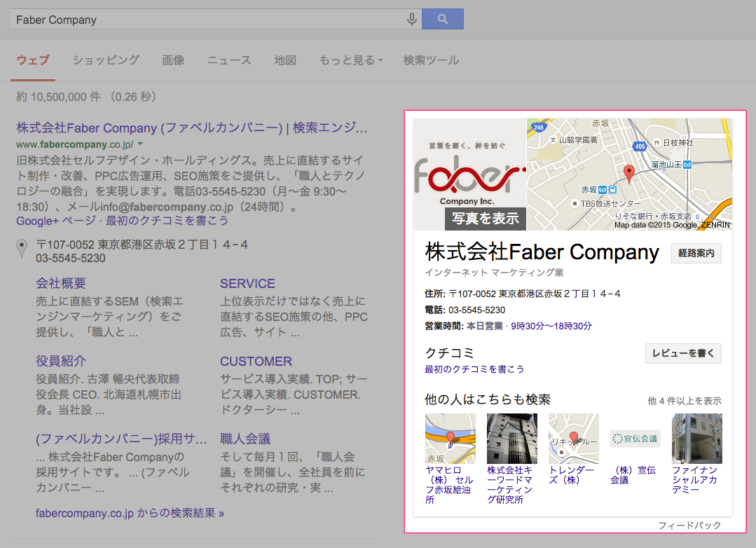
Task: Click the 株式会社Faber Company panel heading
Action: 542,252
